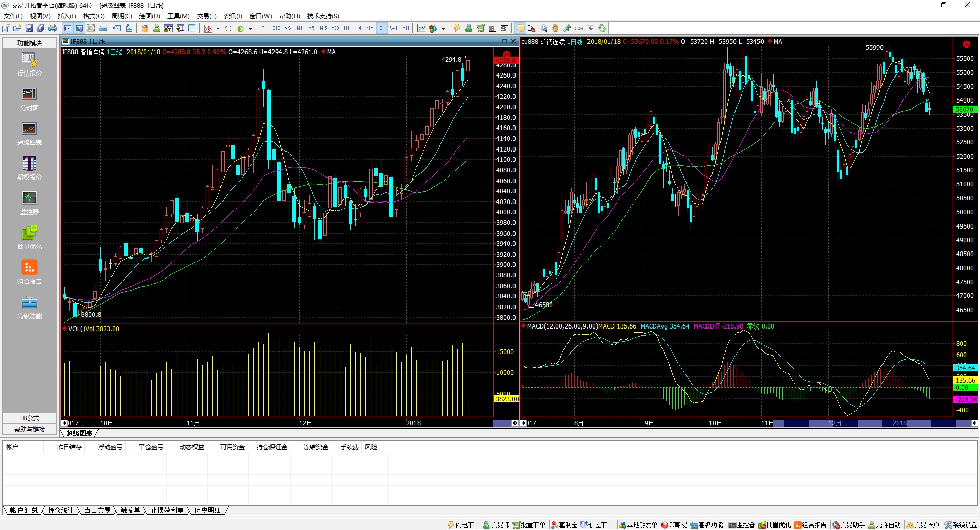Open 行情报价 module in sidebar
980x530 pixels.
pyautogui.click(x=30, y=64)
